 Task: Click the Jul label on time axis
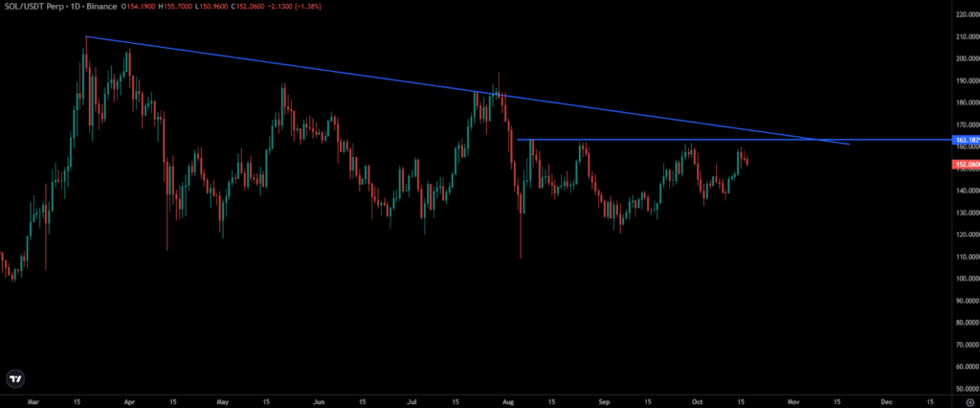click(412, 400)
